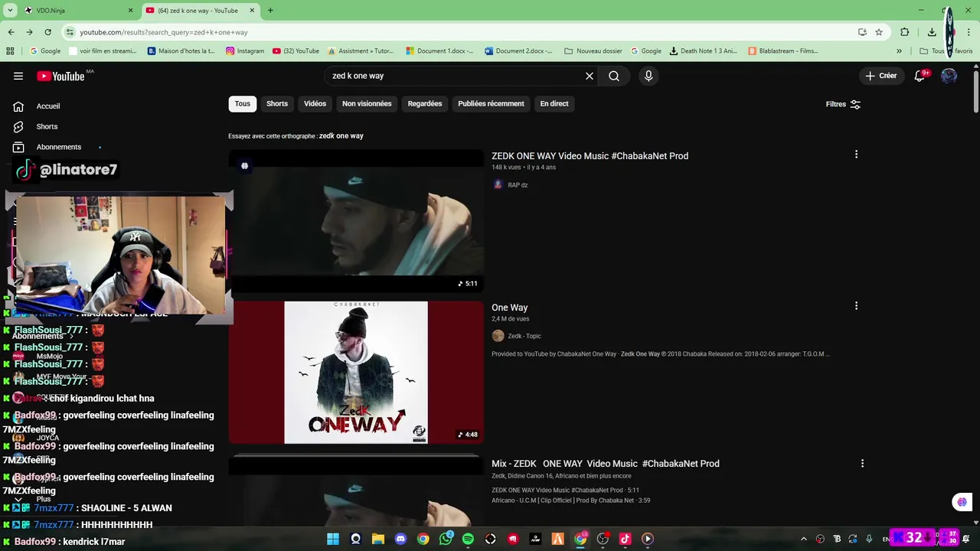Open the ZEDK ONE WAY Video Music title link
This screenshot has height=551, width=980.
590,155
